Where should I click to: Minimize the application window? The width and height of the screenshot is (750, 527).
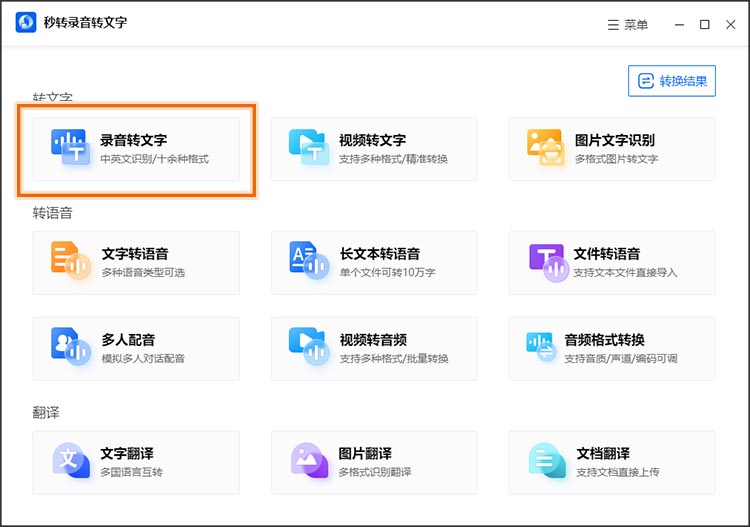click(x=679, y=24)
